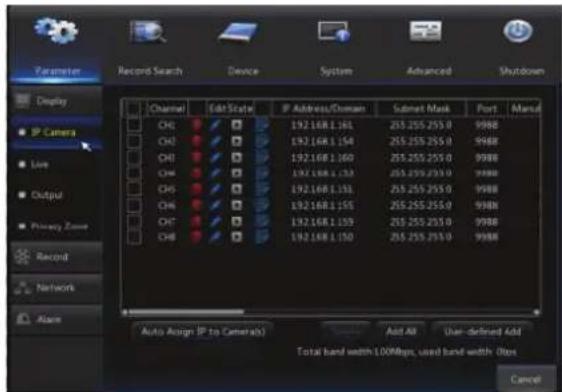Check the CH4 row checkbox

pos(134,173)
